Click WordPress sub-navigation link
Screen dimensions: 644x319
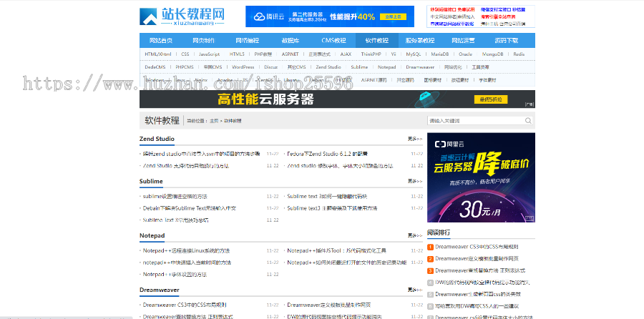coord(243,67)
